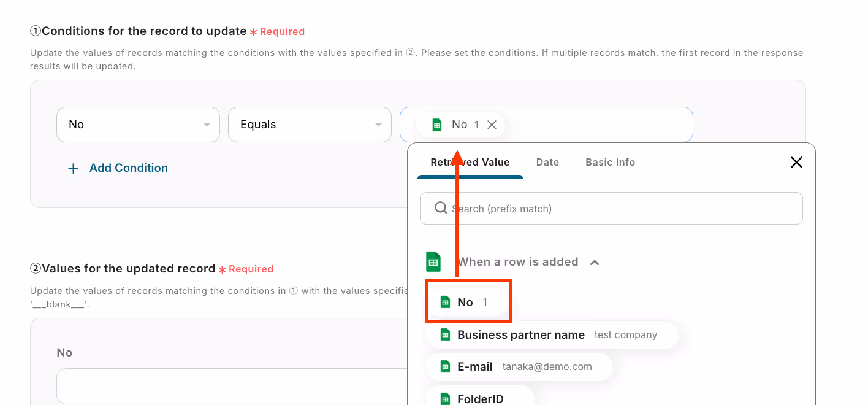868x405 pixels.
Task: Close the value picker popup
Action: coord(796,162)
